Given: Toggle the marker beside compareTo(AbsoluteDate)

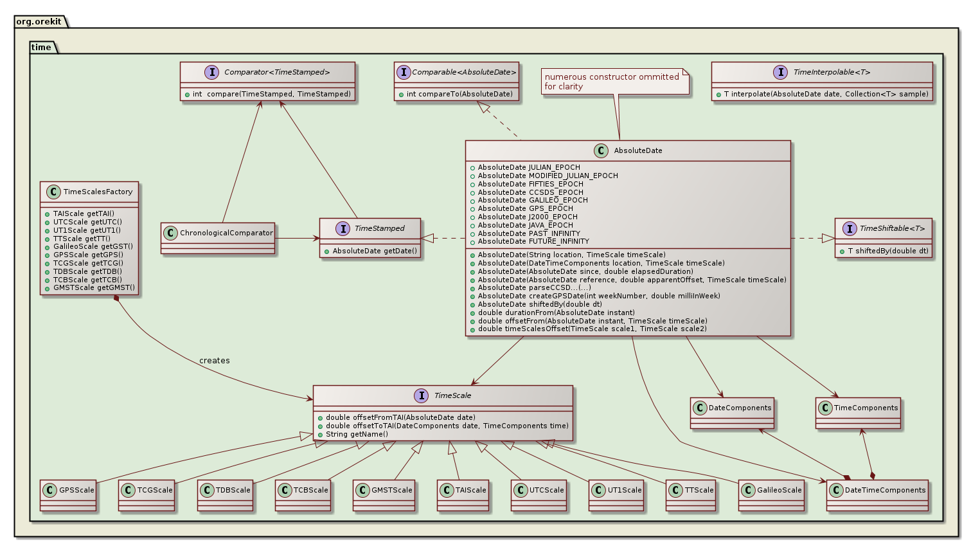Looking at the screenshot, I should (x=403, y=94).
